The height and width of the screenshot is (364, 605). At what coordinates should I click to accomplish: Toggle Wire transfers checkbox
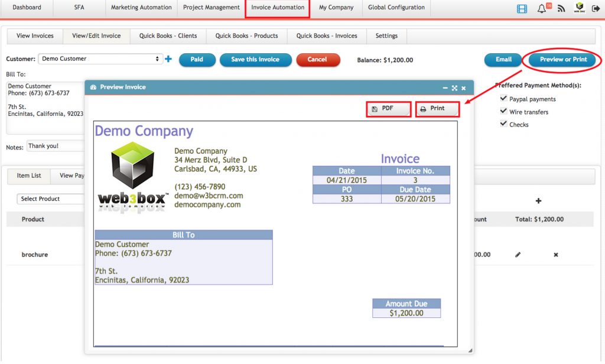coord(503,111)
